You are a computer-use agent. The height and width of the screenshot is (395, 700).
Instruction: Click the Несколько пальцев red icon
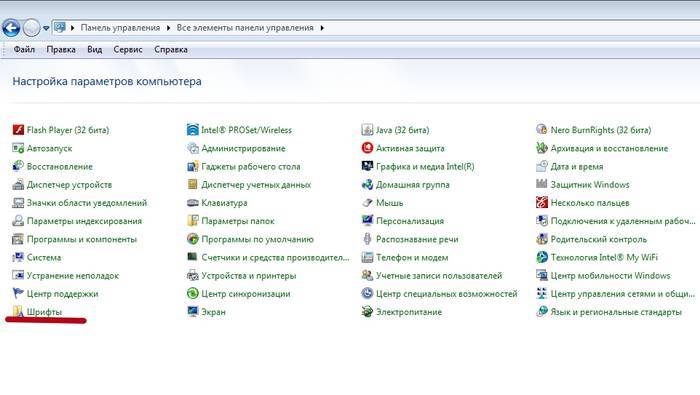point(542,203)
